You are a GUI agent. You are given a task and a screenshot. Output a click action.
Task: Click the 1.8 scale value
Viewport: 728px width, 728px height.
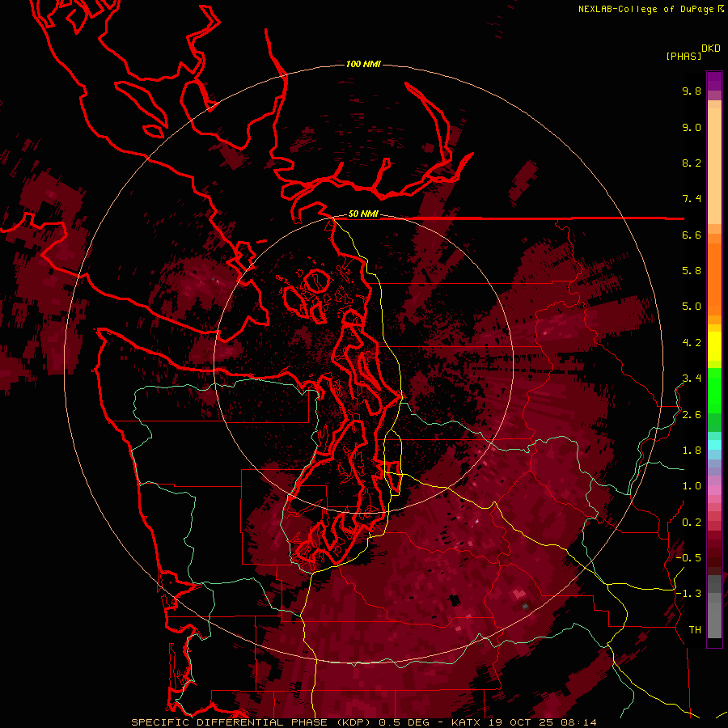pyautogui.click(x=692, y=451)
